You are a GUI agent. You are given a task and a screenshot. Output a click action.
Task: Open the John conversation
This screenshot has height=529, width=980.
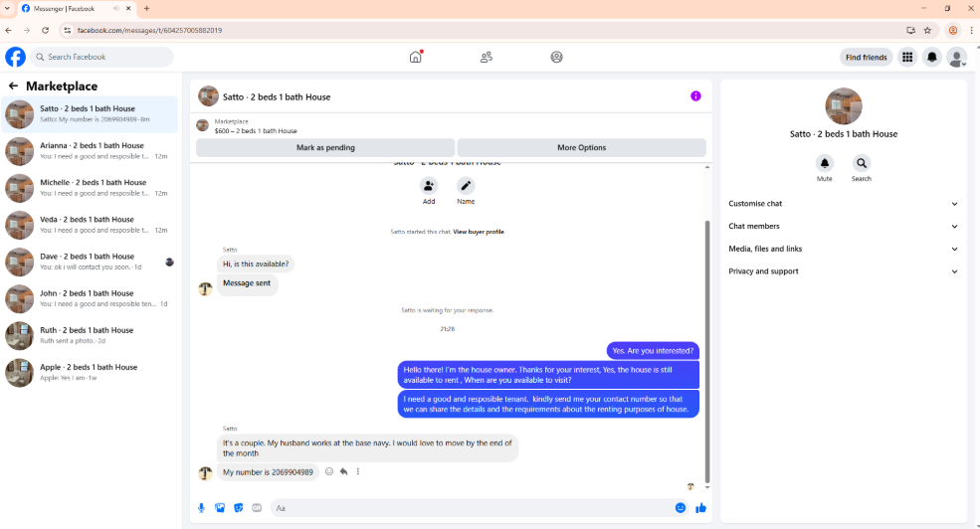[90, 298]
